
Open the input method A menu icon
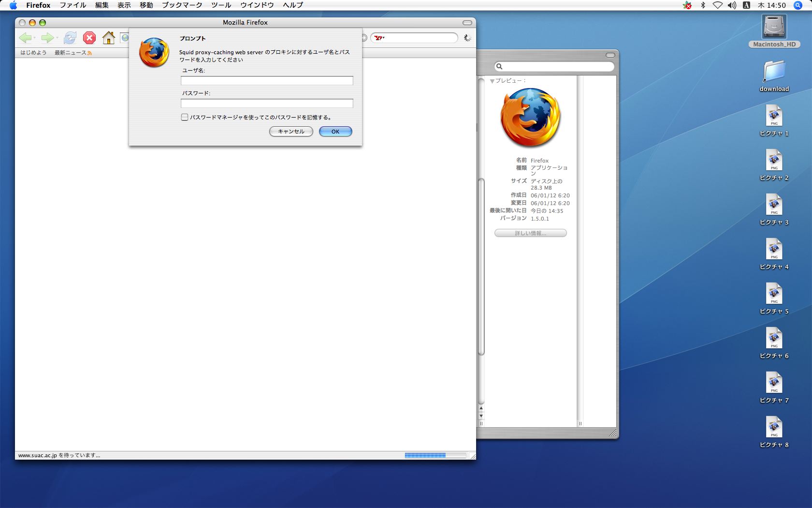(x=746, y=5)
